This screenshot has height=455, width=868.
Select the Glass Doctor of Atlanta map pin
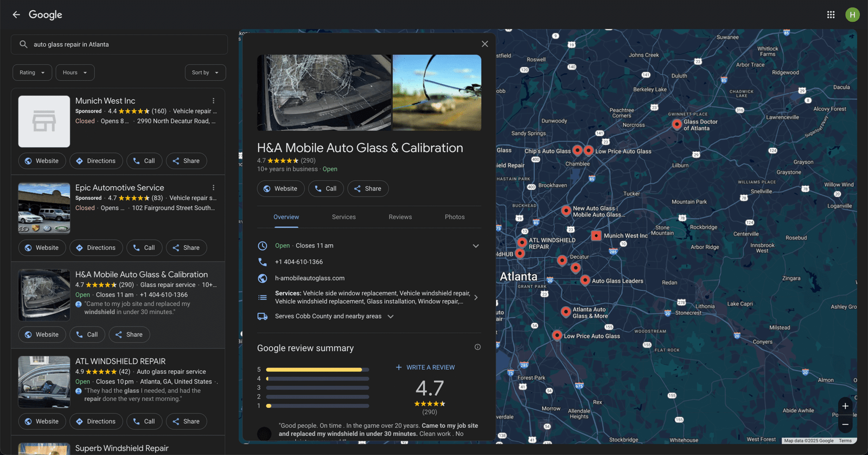point(676,124)
